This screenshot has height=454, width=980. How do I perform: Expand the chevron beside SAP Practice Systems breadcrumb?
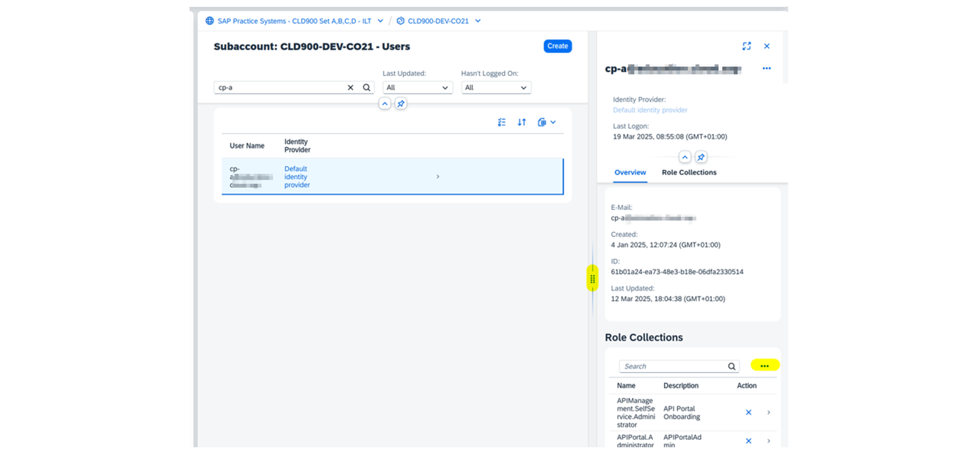380,21
